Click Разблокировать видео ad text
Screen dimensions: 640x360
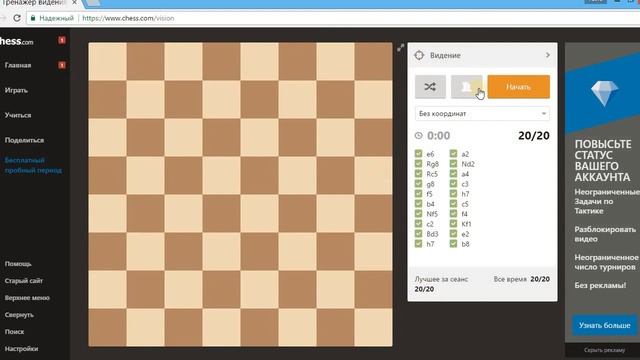click(x=605, y=234)
